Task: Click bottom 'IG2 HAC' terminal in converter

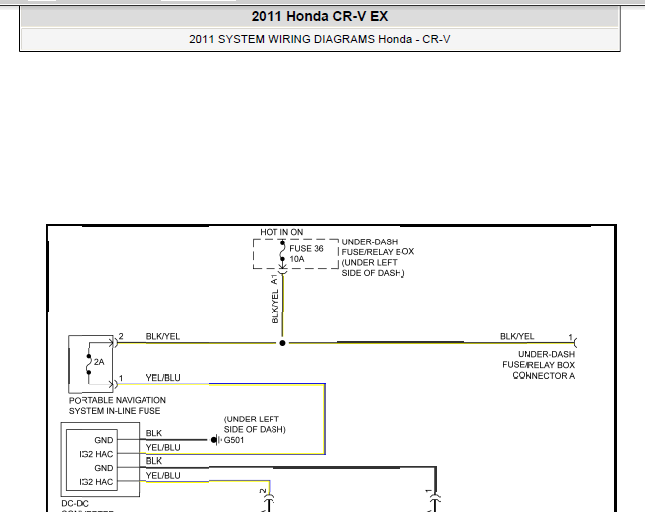Action: pyautogui.click(x=96, y=482)
